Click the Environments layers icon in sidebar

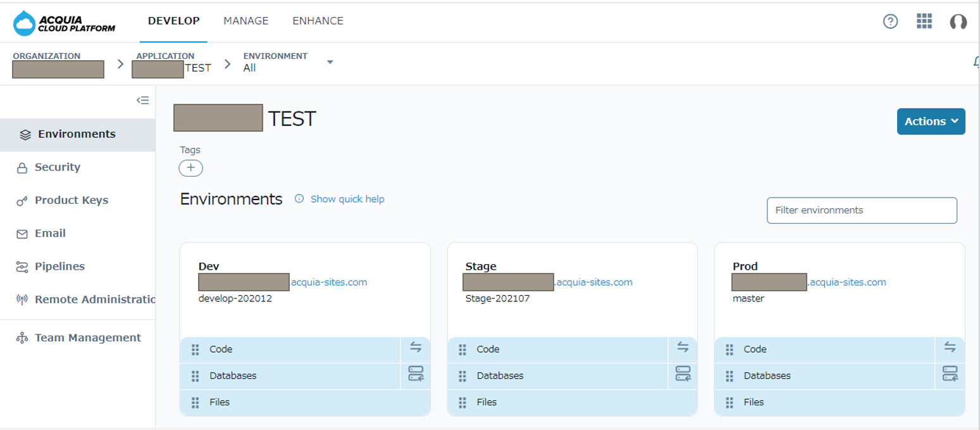[x=25, y=134]
